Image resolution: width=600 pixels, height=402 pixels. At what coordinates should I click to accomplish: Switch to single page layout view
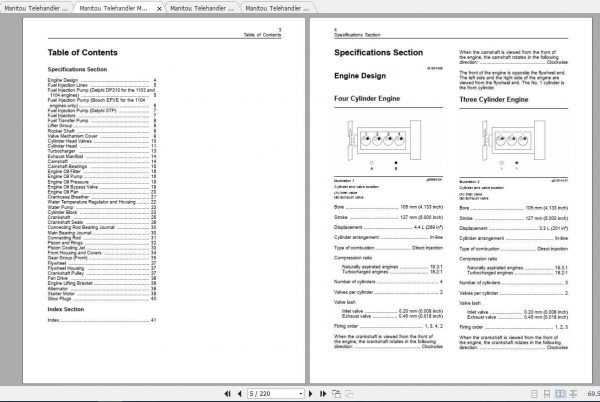coord(534,394)
